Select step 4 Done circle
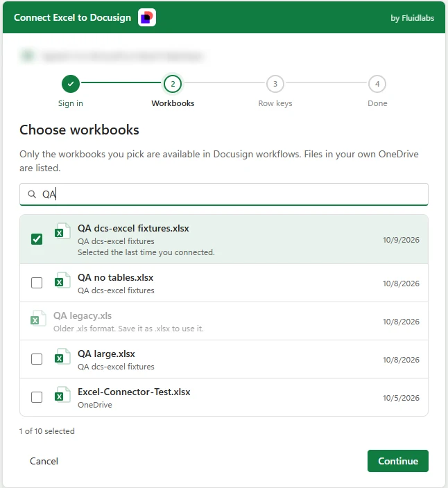 (x=377, y=84)
